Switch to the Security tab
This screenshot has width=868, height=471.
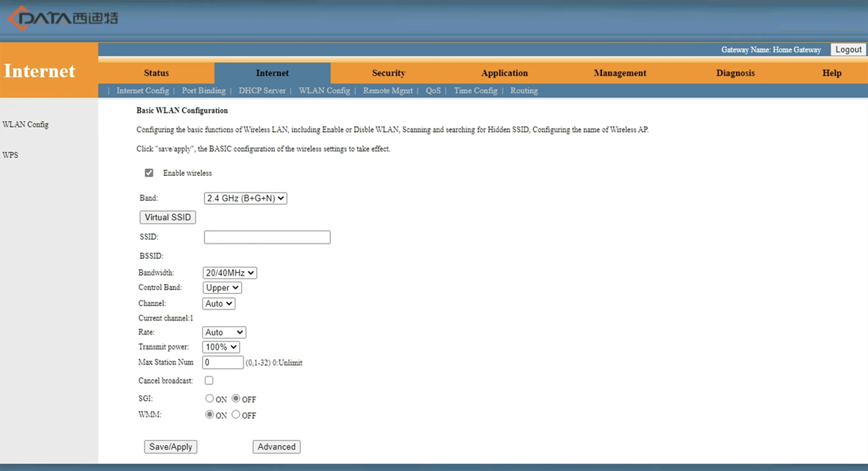(388, 73)
